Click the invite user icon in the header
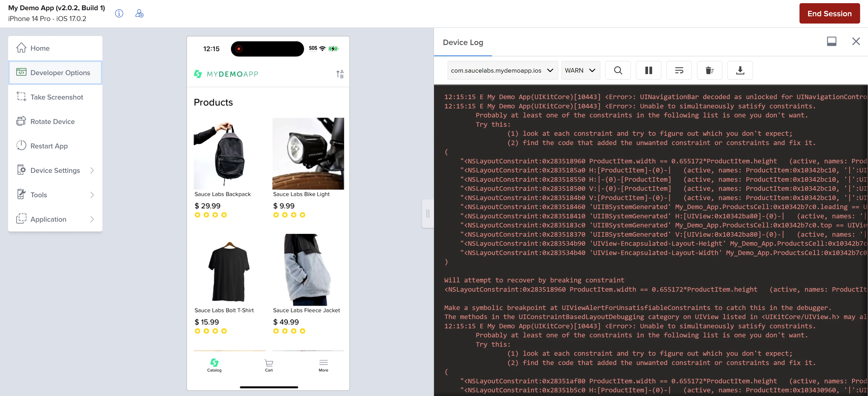This screenshot has height=396, width=868. coord(139,14)
